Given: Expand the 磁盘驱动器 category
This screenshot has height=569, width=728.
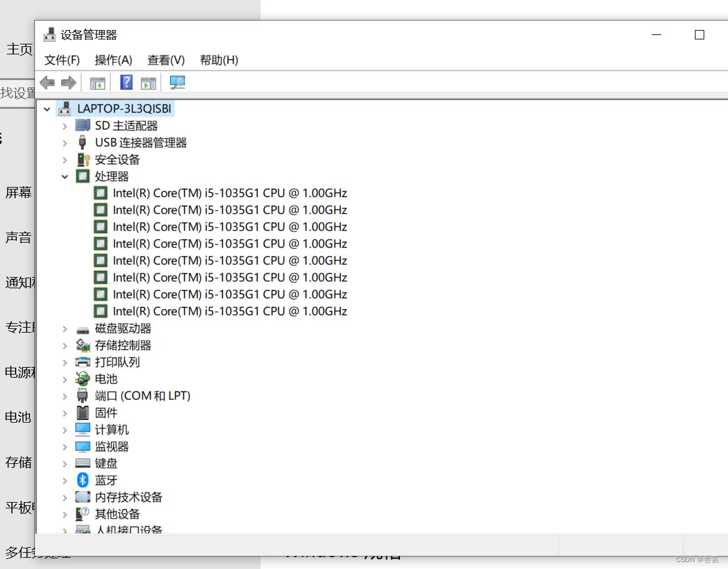Looking at the screenshot, I should point(65,328).
